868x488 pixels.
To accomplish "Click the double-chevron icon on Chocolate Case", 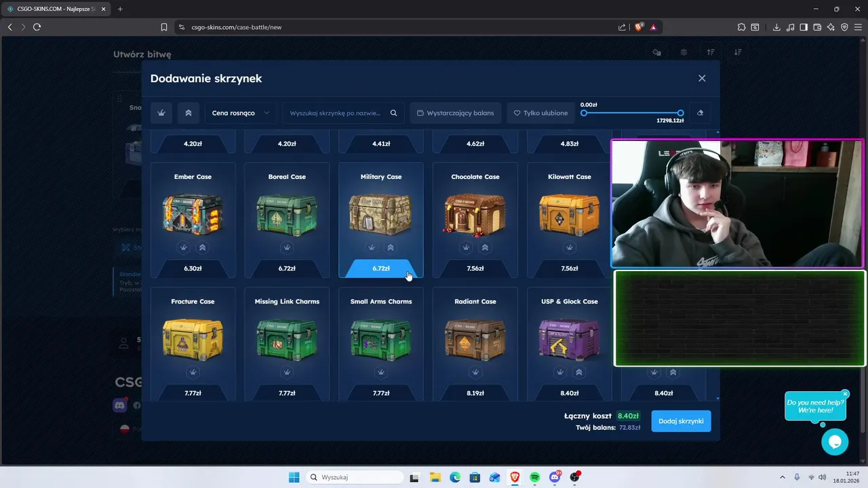I will (485, 247).
